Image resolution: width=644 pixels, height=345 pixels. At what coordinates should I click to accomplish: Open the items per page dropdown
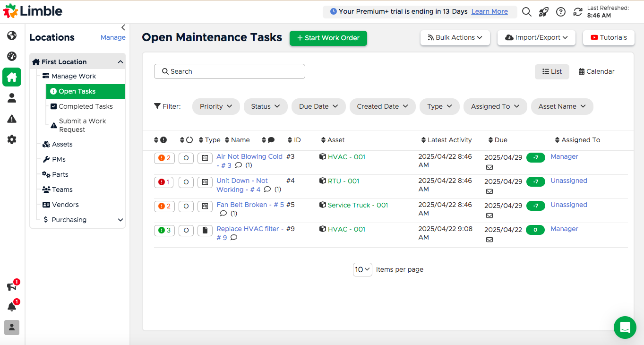362,269
